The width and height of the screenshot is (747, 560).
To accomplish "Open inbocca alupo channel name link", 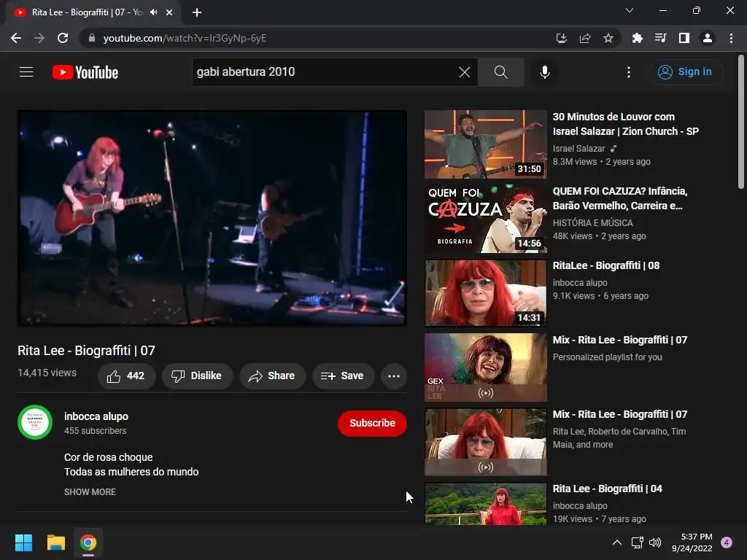I will (x=96, y=416).
